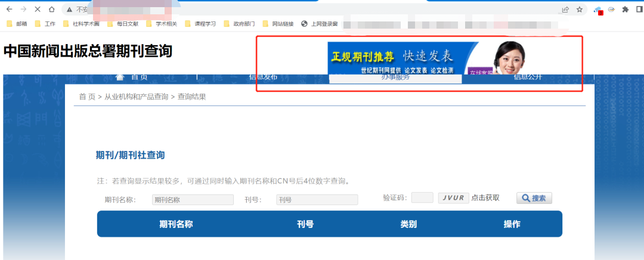Click the 搜索 search button

click(x=534, y=198)
